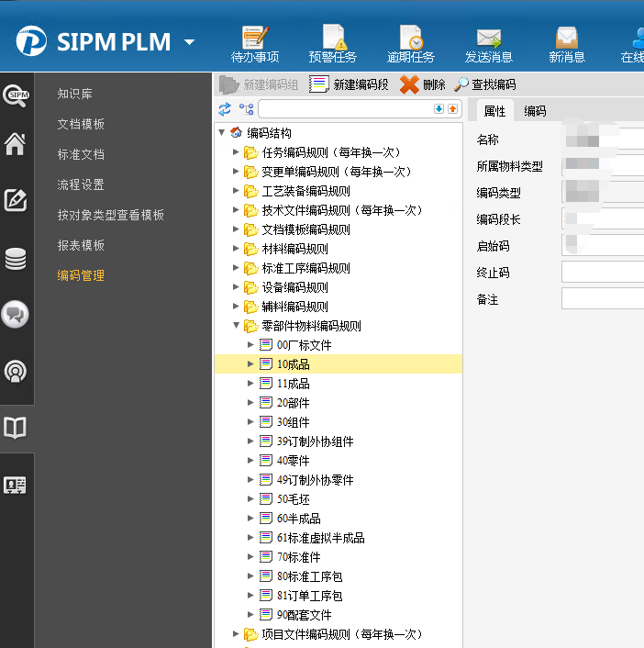
Task: Expand the 20部件 tree node
Action: pos(251,403)
